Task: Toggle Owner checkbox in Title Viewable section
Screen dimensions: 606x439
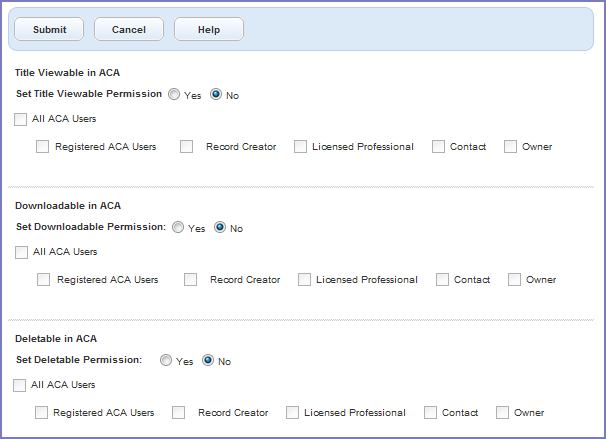Action: point(511,147)
